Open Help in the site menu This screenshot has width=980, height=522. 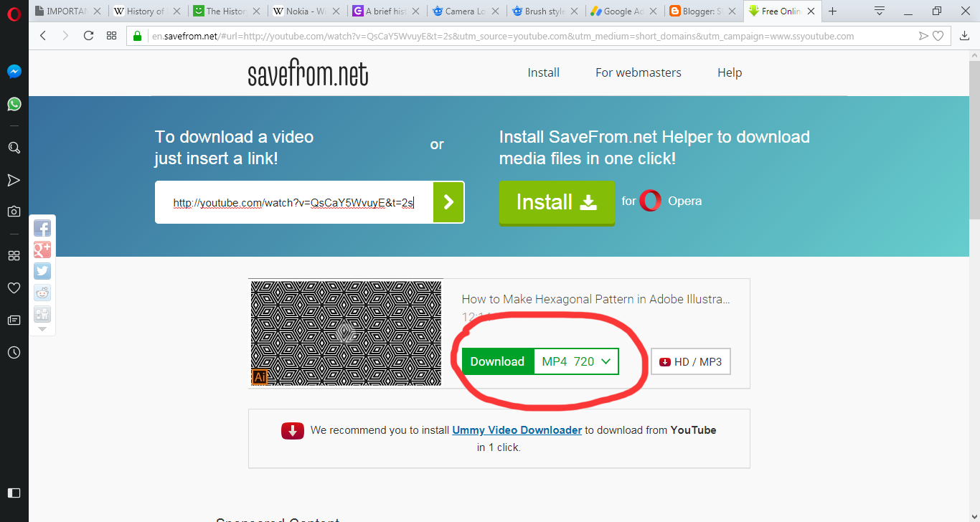click(730, 72)
